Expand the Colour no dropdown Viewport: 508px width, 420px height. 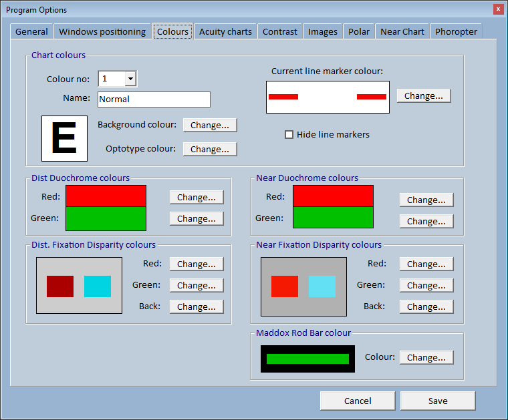tap(130, 79)
